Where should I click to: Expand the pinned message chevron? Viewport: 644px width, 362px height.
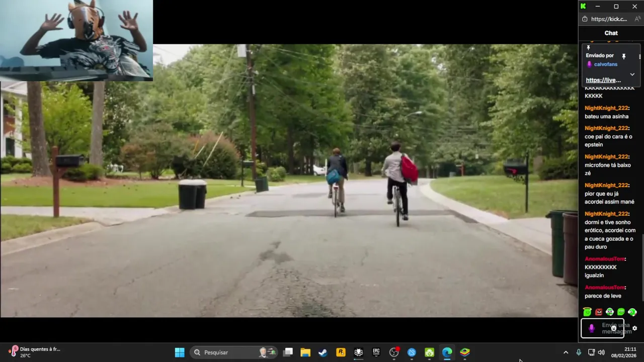[x=632, y=74]
